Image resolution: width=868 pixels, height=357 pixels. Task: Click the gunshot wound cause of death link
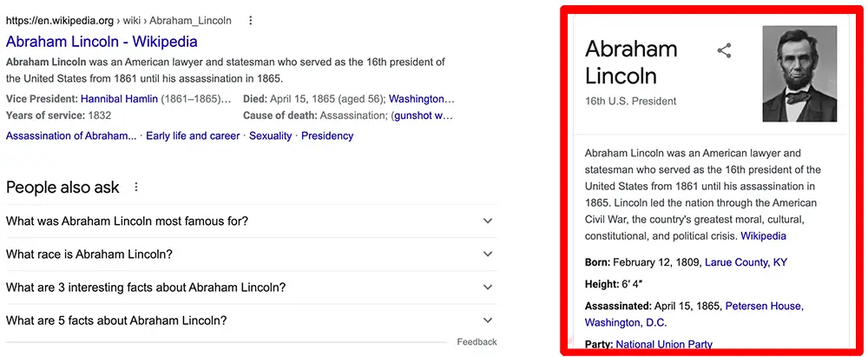pos(424,116)
